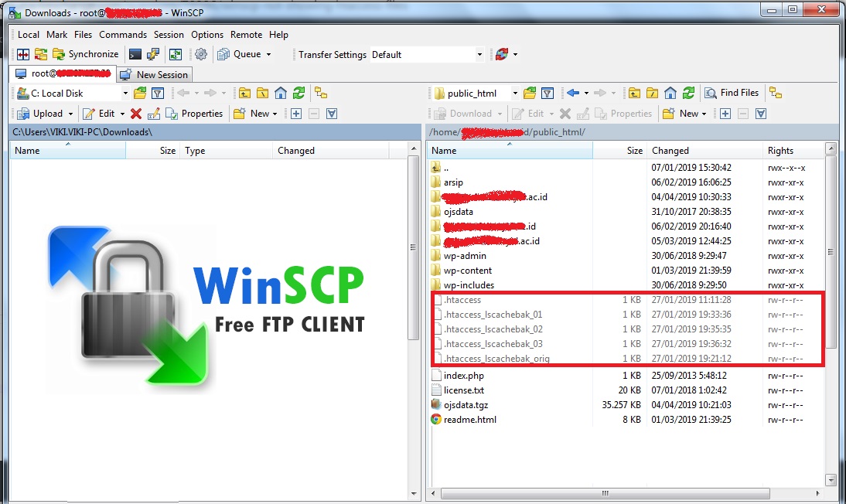Screen dimensions: 846x504
Task: Go to remote home directory icon
Action: pos(670,93)
